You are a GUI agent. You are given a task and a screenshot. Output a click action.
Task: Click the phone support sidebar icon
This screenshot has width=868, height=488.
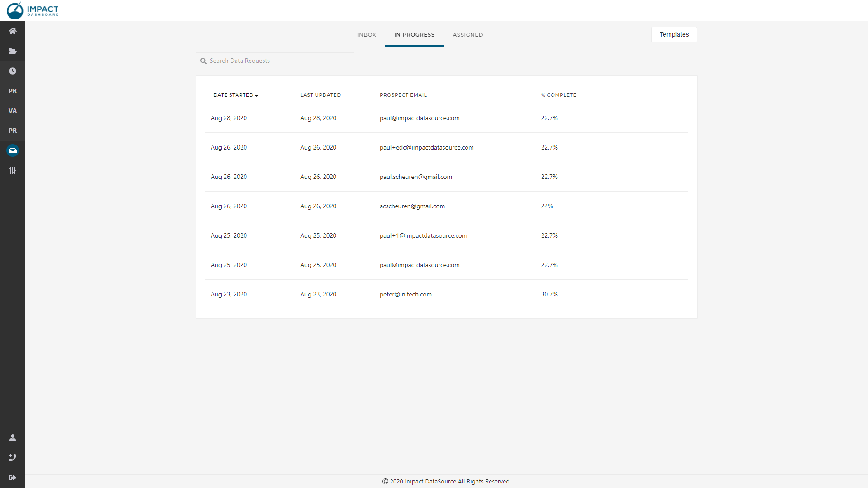[x=13, y=458]
